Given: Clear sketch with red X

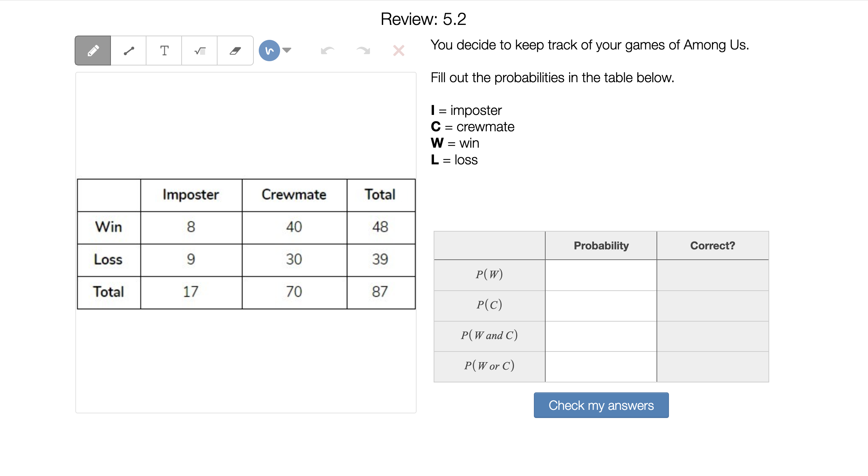Looking at the screenshot, I should pyautogui.click(x=398, y=51).
